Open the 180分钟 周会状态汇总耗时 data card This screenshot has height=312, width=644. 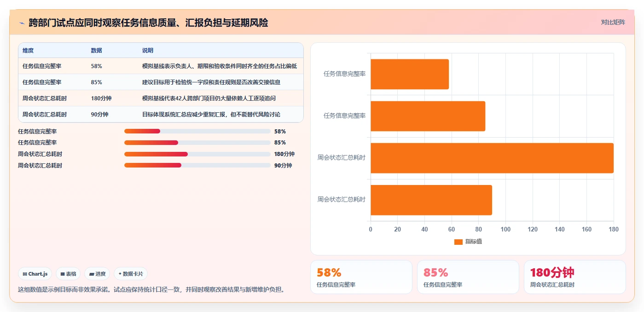click(x=575, y=277)
